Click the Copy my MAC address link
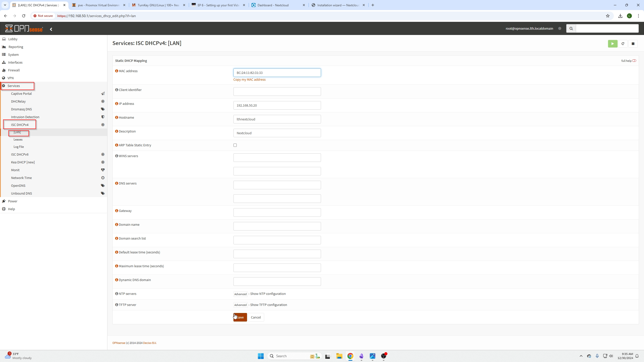 click(249, 79)
